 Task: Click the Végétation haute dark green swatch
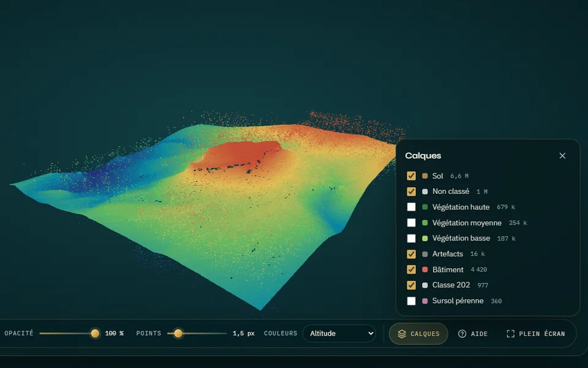425,207
